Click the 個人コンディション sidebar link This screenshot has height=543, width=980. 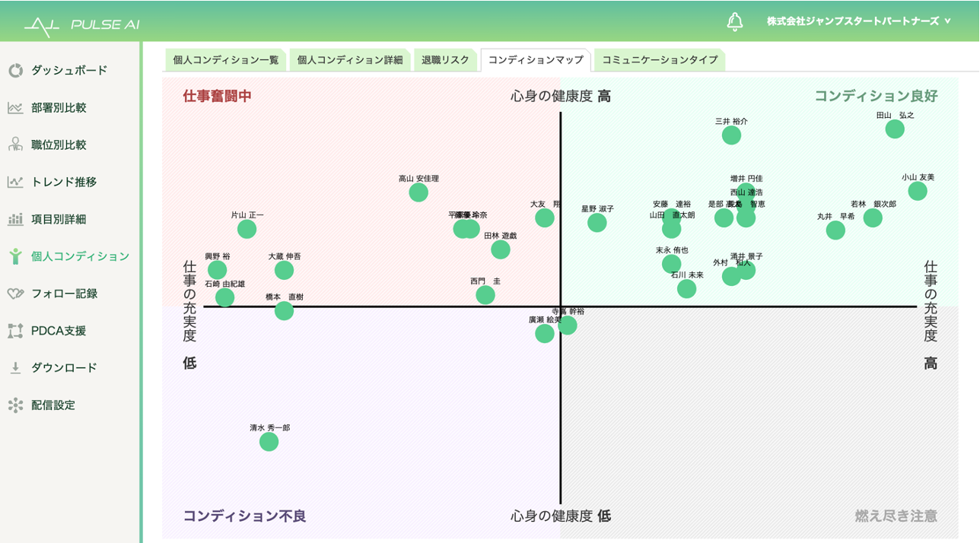[80, 256]
